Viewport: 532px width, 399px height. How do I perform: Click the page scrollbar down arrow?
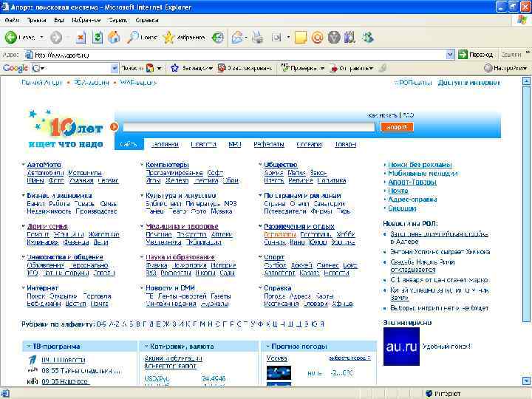click(526, 381)
